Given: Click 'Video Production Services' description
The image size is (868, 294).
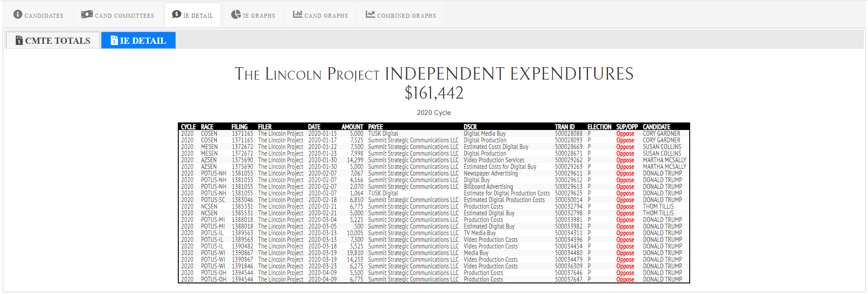Looking at the screenshot, I should pos(494,160).
